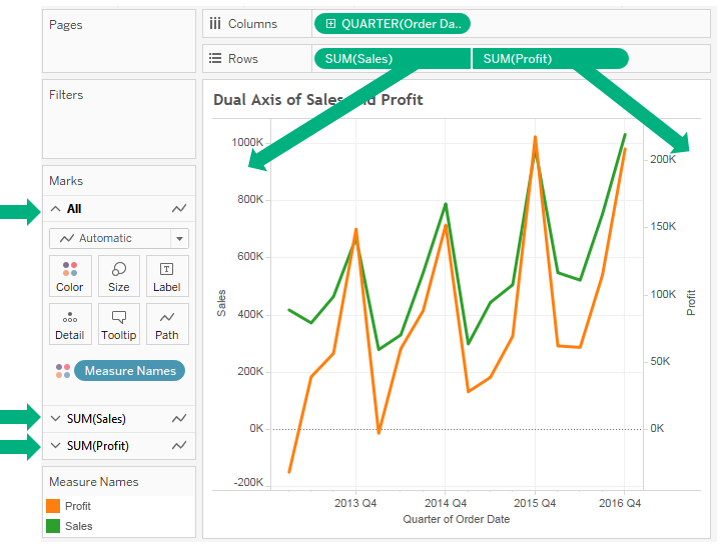722x550 pixels.
Task: Click the Label button in Marks card
Action: (x=167, y=276)
